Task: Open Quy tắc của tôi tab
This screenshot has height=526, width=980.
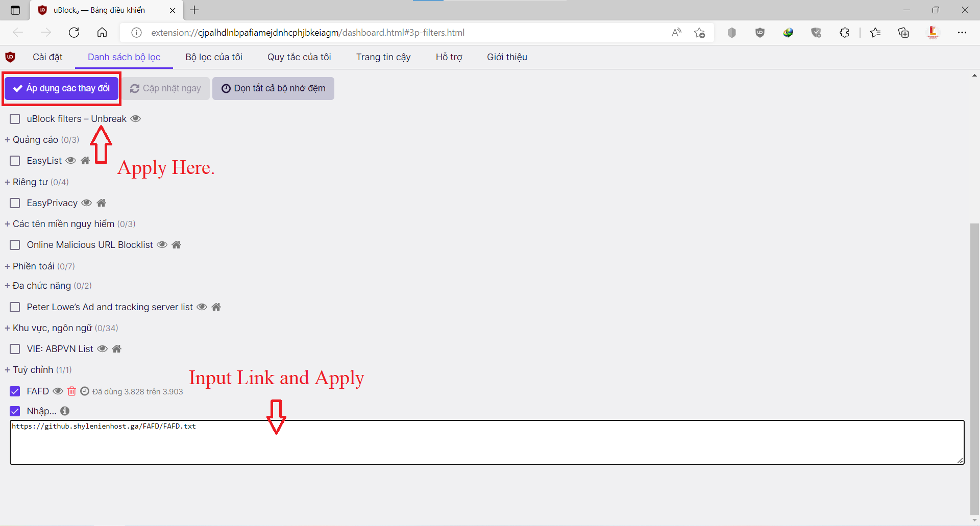Action: point(299,57)
